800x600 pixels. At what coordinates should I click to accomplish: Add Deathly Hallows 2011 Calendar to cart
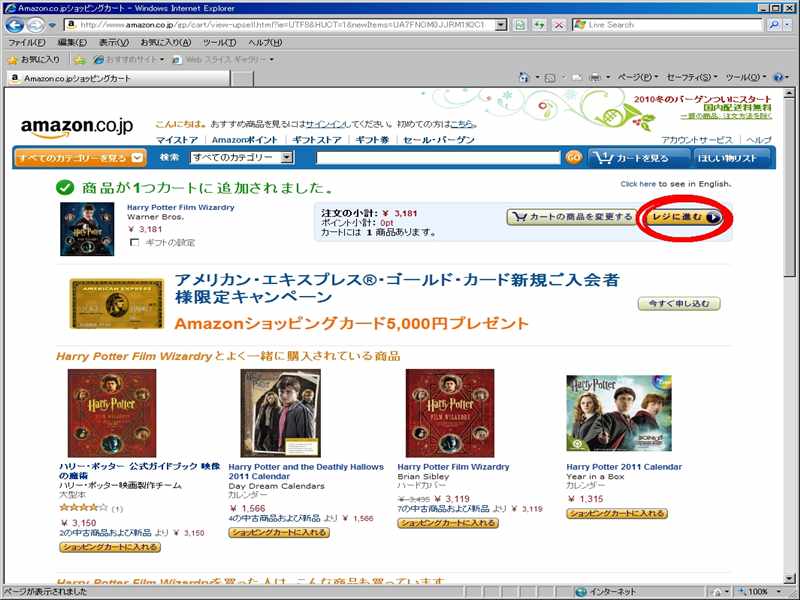point(279,533)
